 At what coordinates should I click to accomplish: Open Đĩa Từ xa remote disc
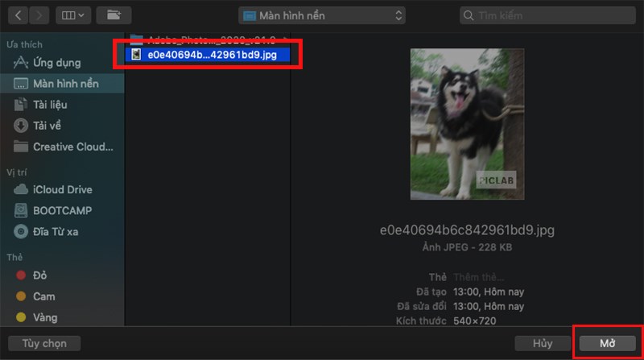56,232
